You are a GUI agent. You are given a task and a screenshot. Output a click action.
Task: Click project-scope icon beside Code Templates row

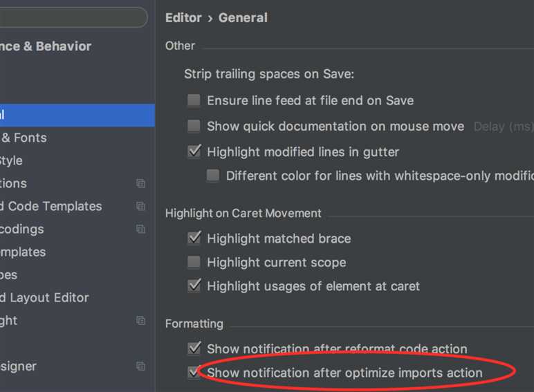141,207
